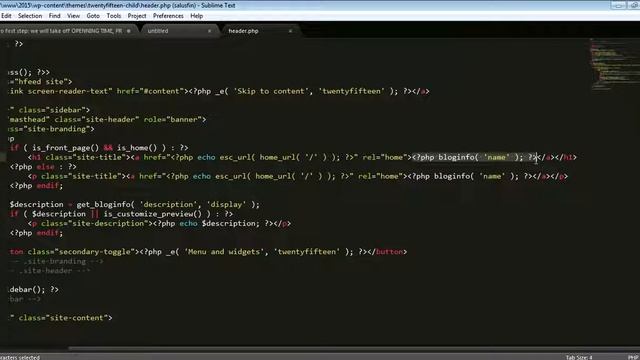Click the .site-branding comment line
The height and width of the screenshot is (360, 640).
point(57,261)
